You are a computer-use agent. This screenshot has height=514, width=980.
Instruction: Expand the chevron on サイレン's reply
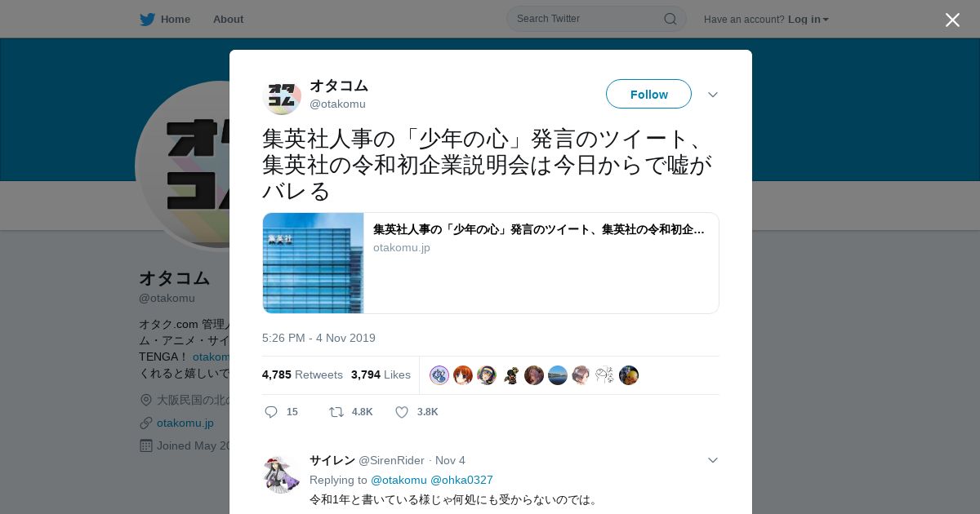tap(713, 460)
